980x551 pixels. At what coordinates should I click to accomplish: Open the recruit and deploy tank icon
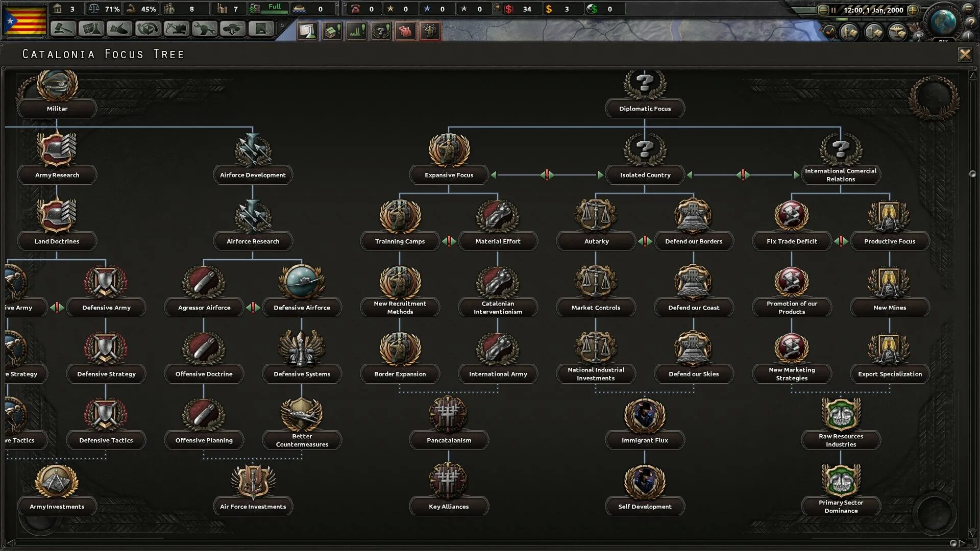(232, 29)
